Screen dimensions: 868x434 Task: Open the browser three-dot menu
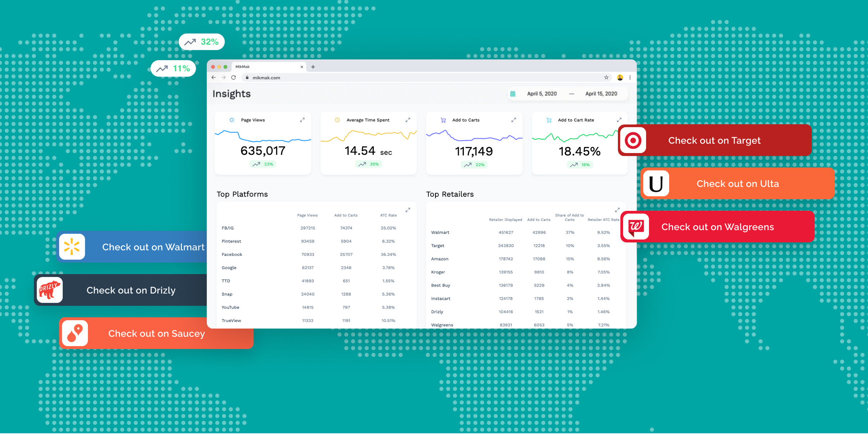point(630,77)
